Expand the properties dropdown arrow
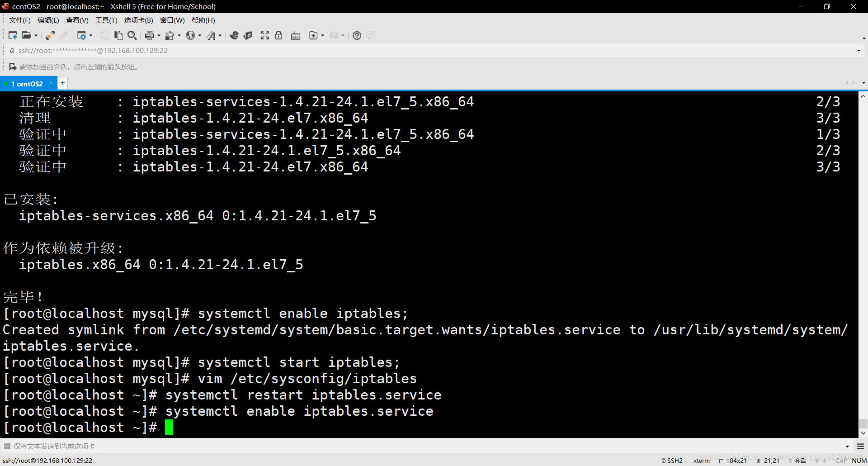868x466 pixels. (x=91, y=35)
